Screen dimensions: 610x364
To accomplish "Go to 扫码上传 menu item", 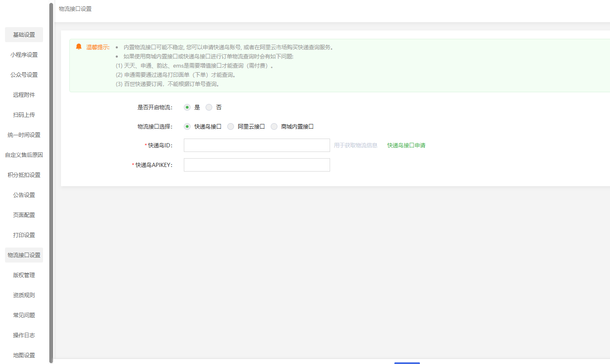I will coord(24,115).
